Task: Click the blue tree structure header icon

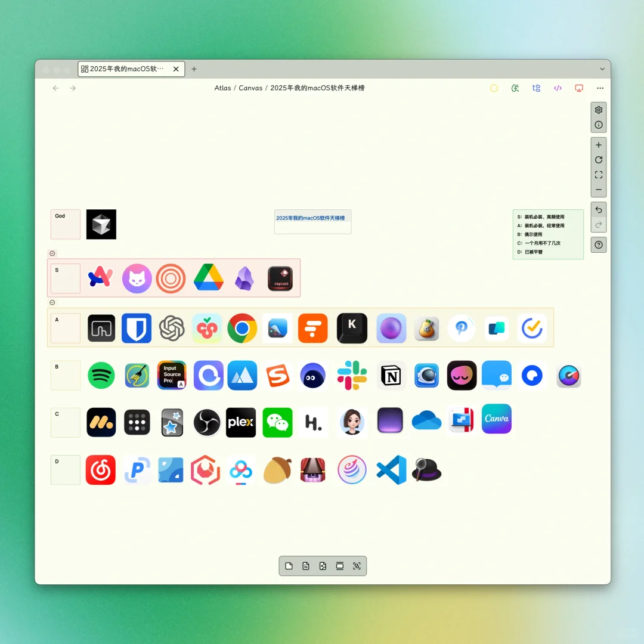Action: coord(537,88)
